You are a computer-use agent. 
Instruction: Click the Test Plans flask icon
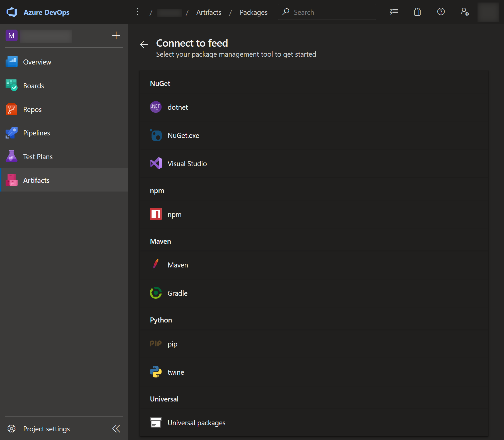coord(11,156)
